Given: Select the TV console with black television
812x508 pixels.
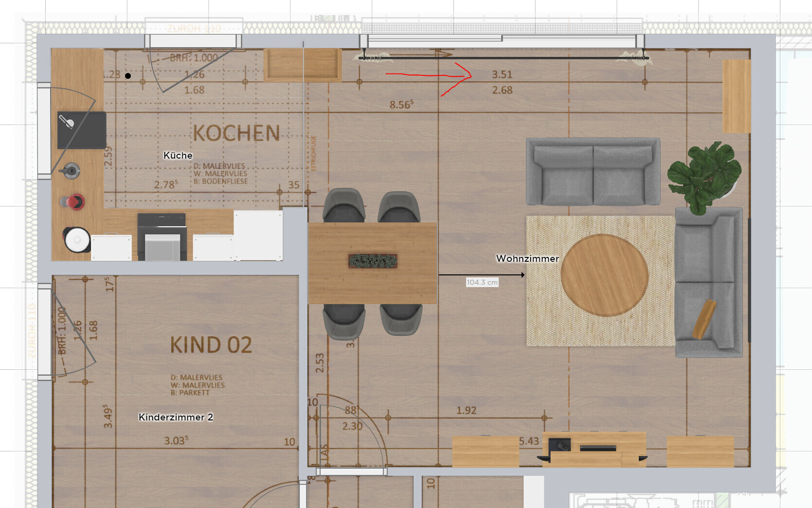Looking at the screenshot, I should [594, 449].
